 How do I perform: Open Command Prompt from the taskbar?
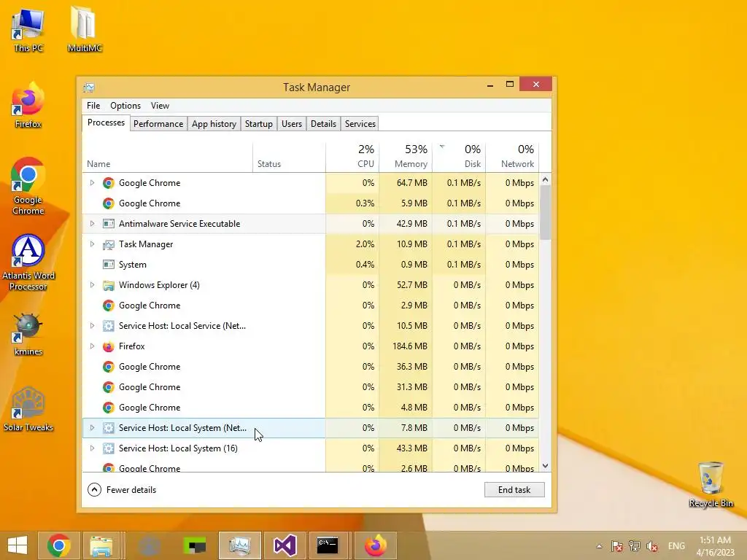328,545
